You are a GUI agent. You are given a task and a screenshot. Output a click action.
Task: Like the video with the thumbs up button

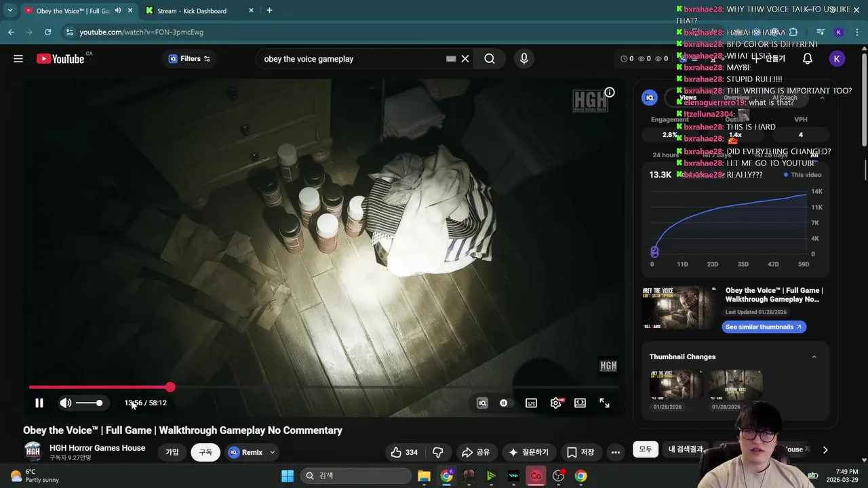[x=404, y=452]
